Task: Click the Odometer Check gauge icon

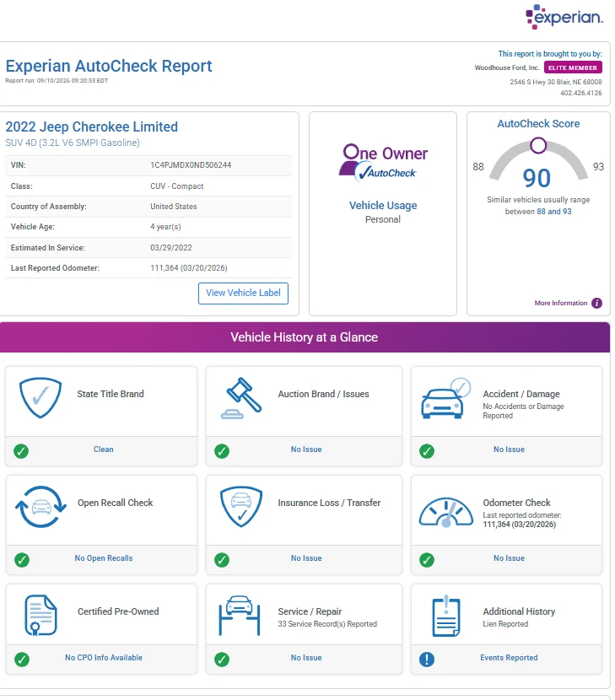Action: pos(445,512)
